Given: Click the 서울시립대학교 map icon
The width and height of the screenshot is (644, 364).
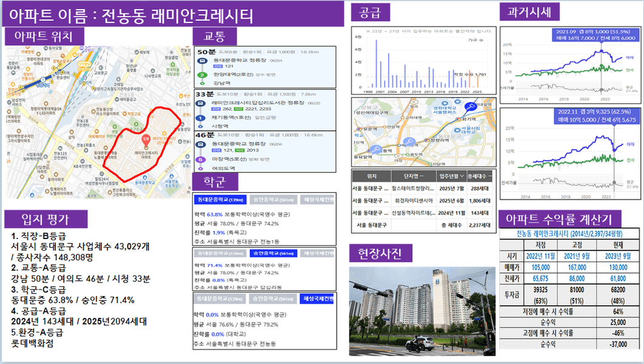Looking at the screenshot, I should 457,130.
